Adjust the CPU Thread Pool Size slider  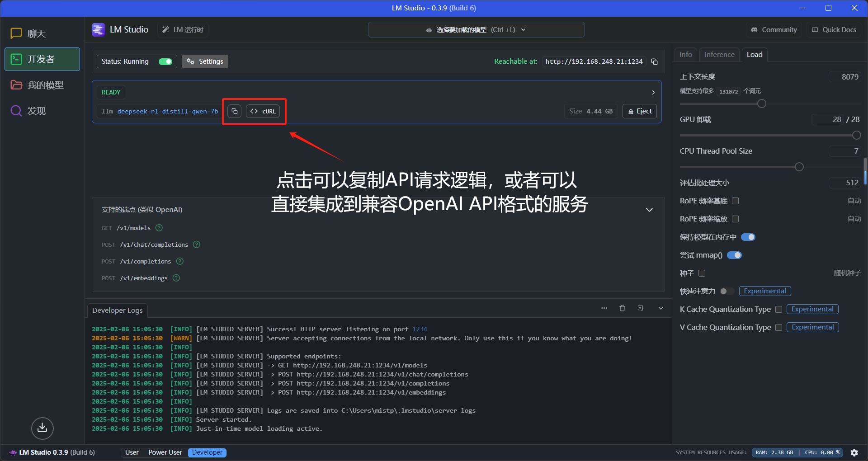click(799, 167)
